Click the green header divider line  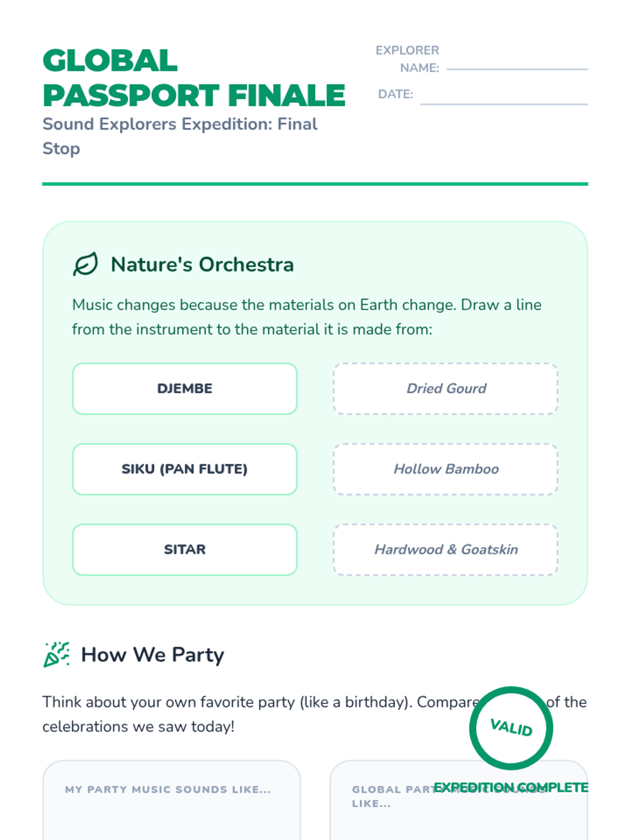(315, 184)
